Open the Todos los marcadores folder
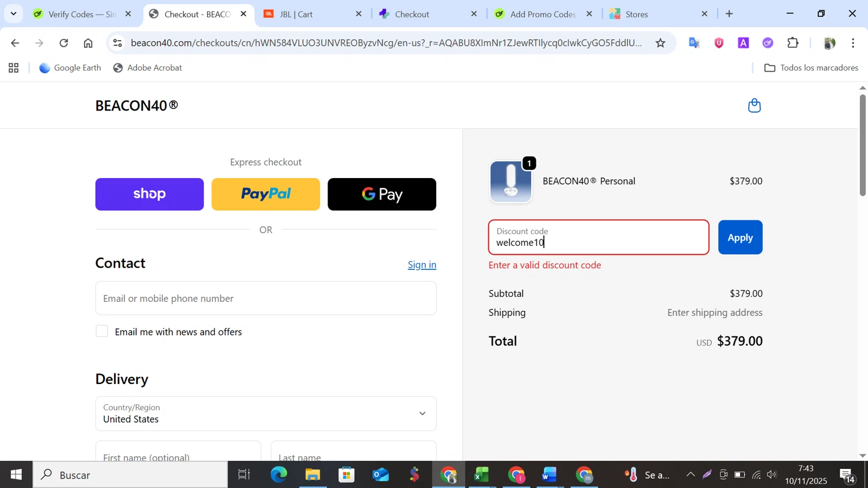868x488 pixels. [811, 68]
